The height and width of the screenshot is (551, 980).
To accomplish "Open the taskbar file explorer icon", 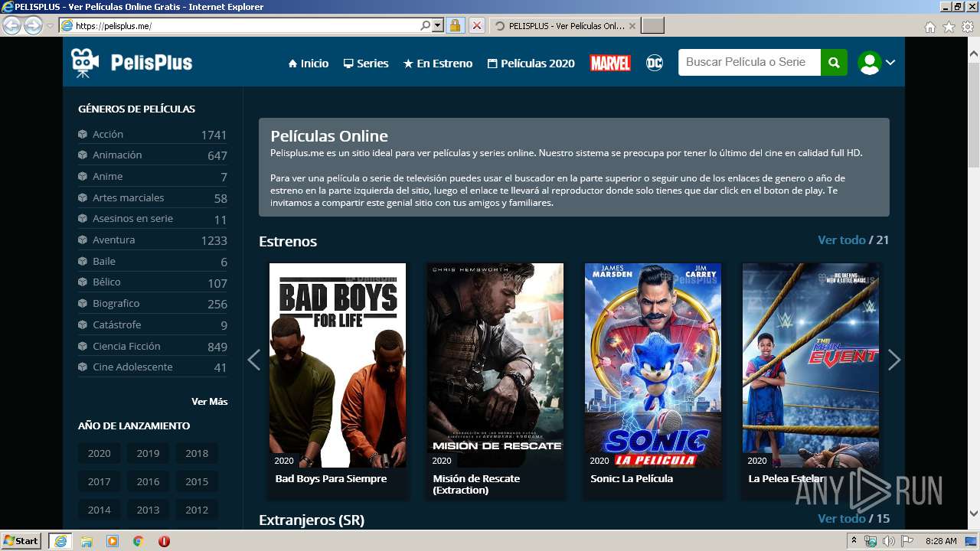I will (x=87, y=541).
